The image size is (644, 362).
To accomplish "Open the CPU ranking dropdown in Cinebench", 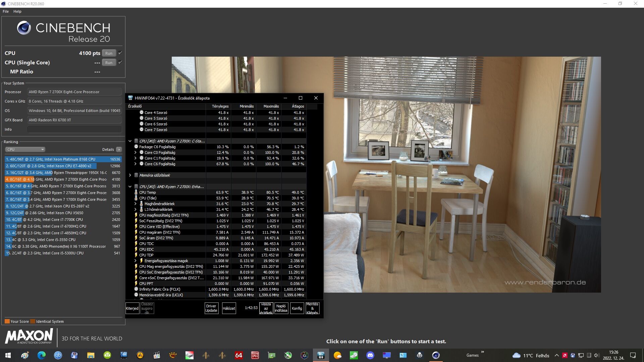I will click(x=25, y=149).
